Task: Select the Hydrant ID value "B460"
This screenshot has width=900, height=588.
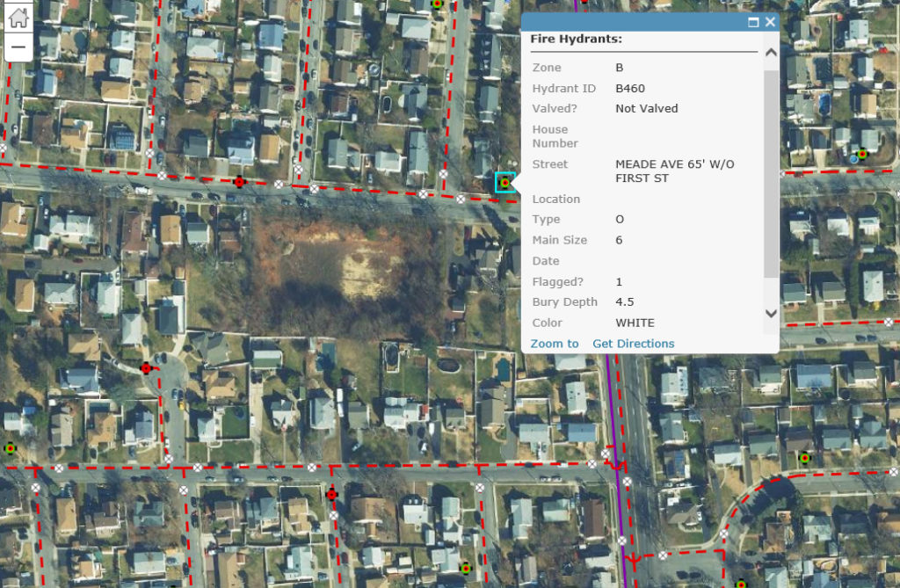Action: [x=630, y=89]
